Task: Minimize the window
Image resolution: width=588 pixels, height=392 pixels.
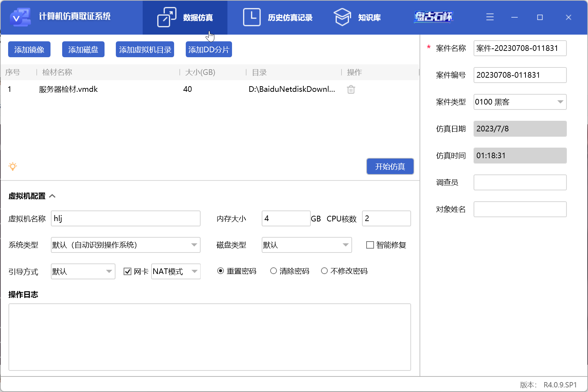Action: click(x=515, y=17)
